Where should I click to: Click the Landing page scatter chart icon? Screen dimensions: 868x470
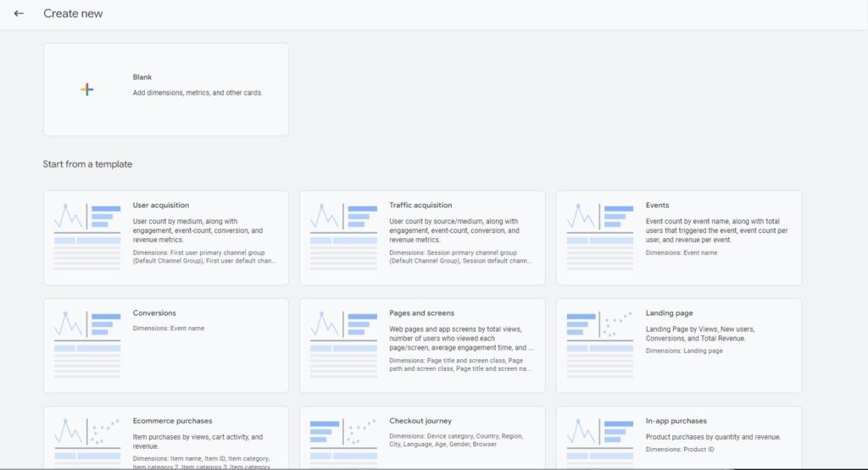pyautogui.click(x=600, y=345)
